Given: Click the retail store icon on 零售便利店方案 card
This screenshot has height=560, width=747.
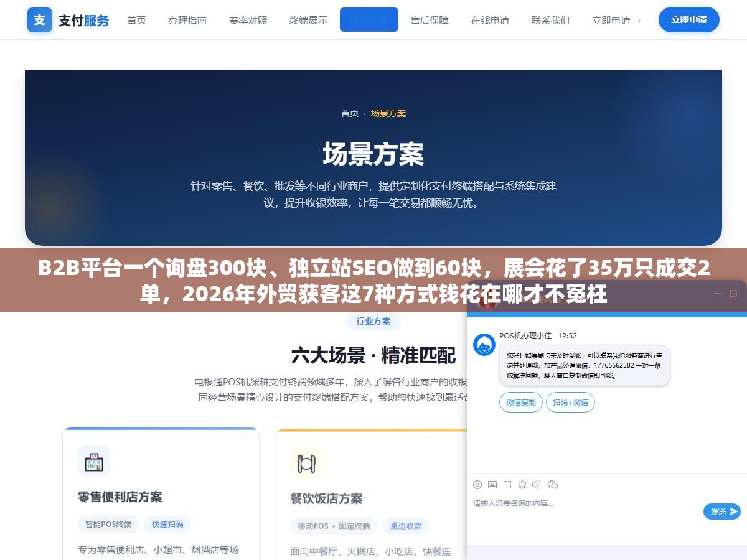Looking at the screenshot, I should (94, 461).
